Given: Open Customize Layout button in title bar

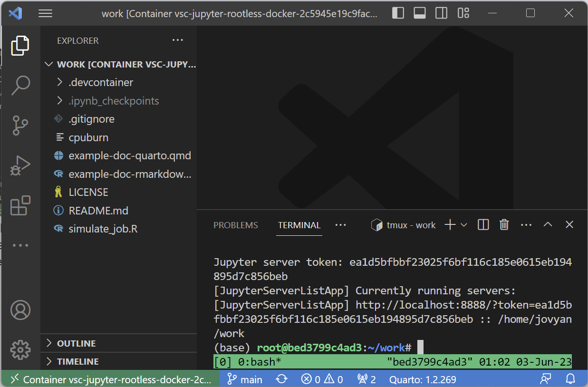Looking at the screenshot, I should click(463, 13).
